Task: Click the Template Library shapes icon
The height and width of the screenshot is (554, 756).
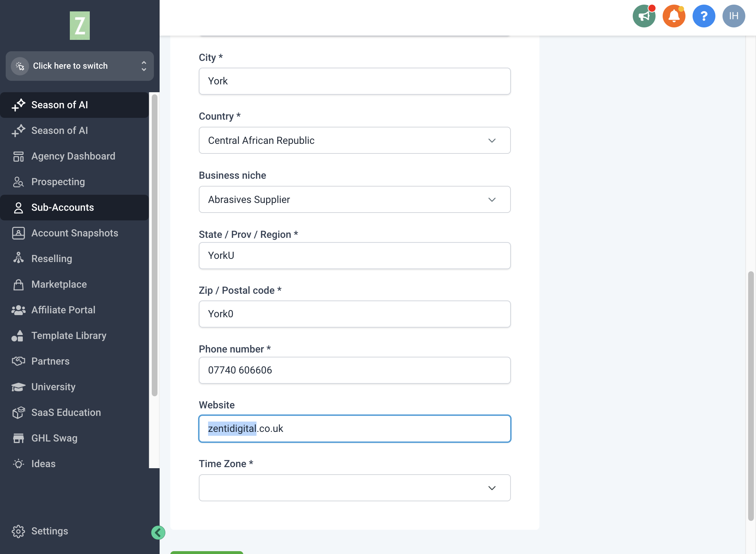Action: coord(17,336)
